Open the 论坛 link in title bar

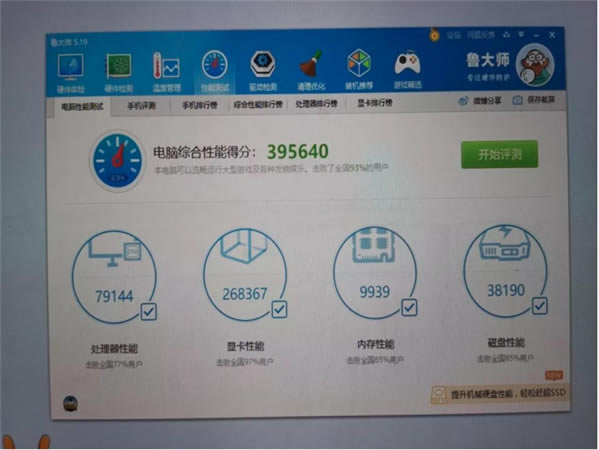point(454,36)
